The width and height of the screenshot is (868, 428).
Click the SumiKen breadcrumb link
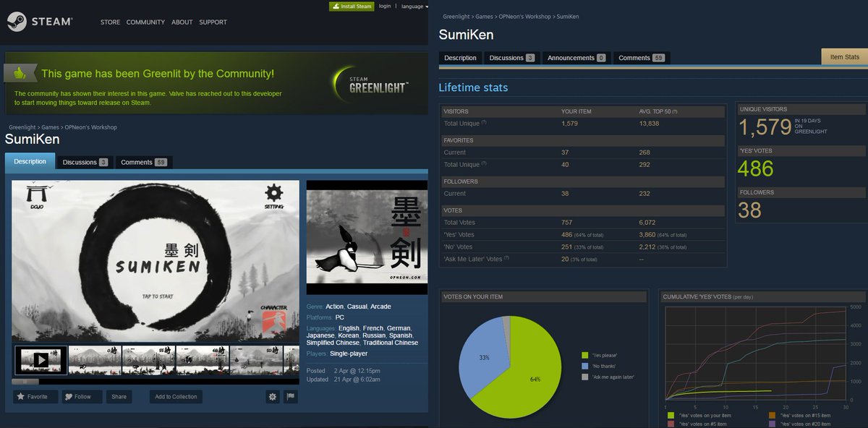pyautogui.click(x=568, y=17)
